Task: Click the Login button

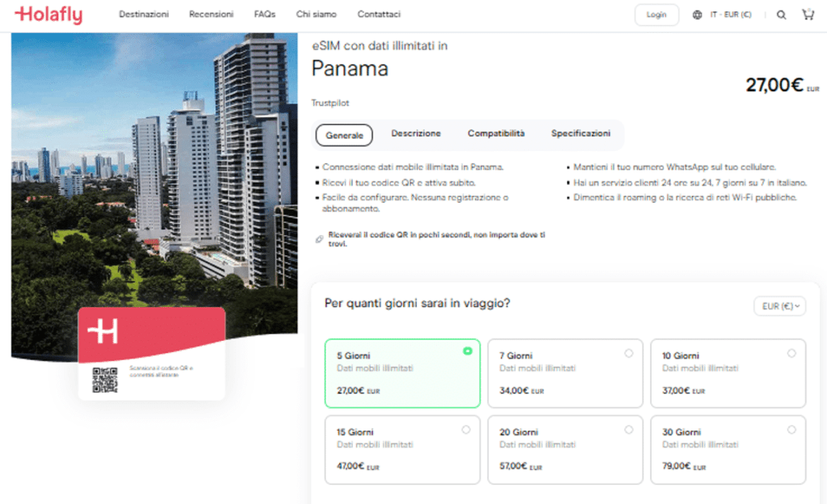Action: [x=656, y=15]
